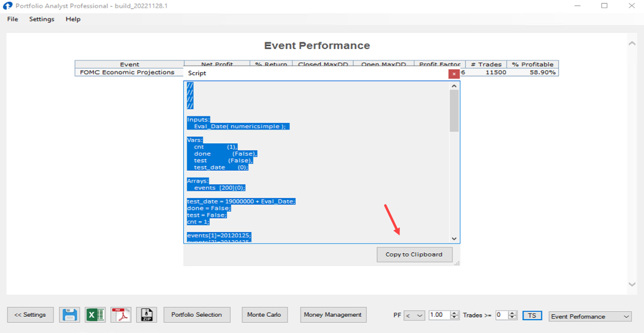This screenshot has height=333, width=644.
Task: Close the Script dialog with red X
Action: tap(454, 74)
